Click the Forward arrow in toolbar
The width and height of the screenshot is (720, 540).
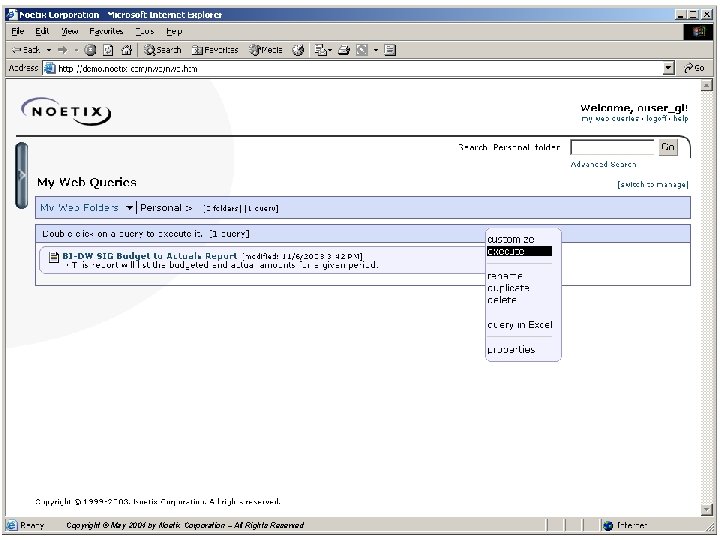pyautogui.click(x=62, y=50)
